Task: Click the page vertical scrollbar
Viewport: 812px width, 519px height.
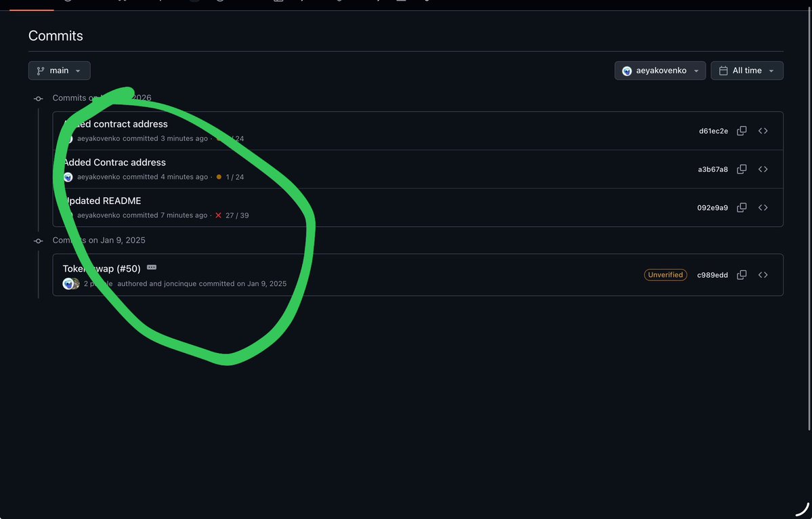Action: tap(809, 217)
